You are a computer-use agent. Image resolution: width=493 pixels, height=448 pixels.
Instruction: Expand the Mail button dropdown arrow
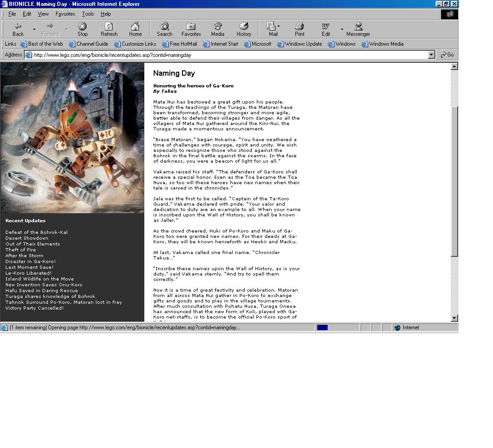coord(278,26)
